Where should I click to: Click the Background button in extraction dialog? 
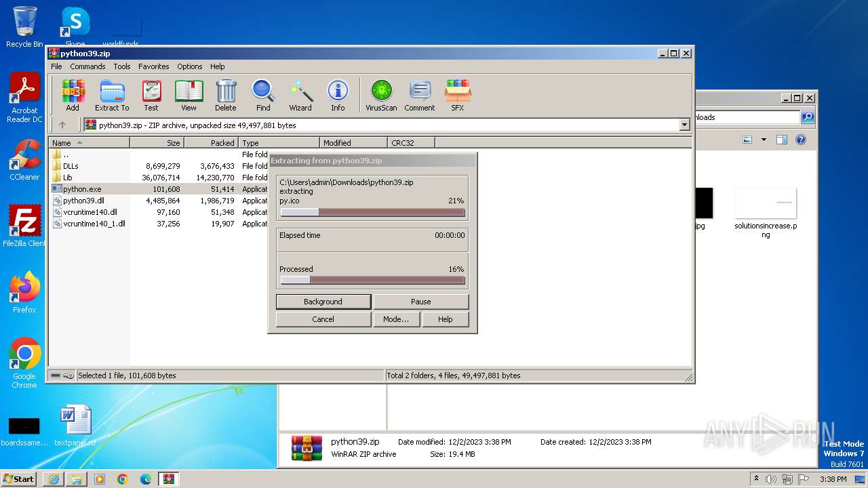coord(323,302)
